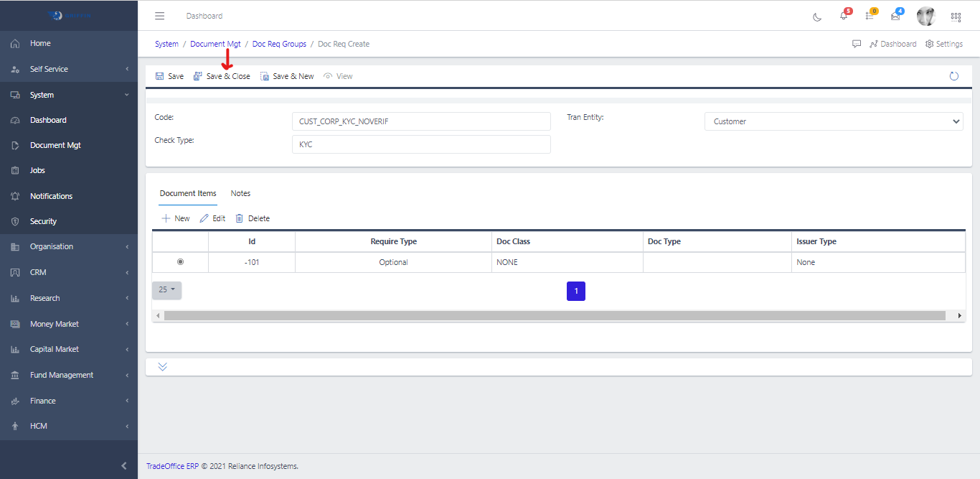The image size is (980, 479).
Task: Open the Tran Entity dropdown
Action: point(834,121)
